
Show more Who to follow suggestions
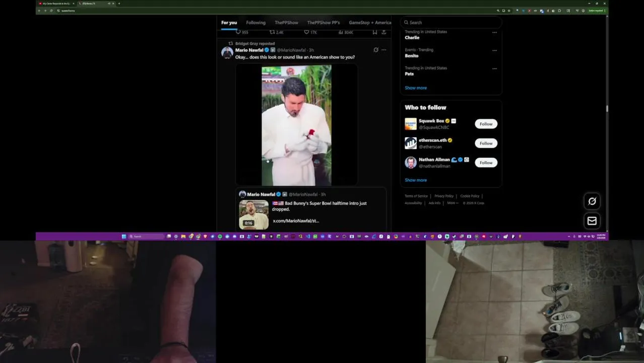(x=416, y=180)
